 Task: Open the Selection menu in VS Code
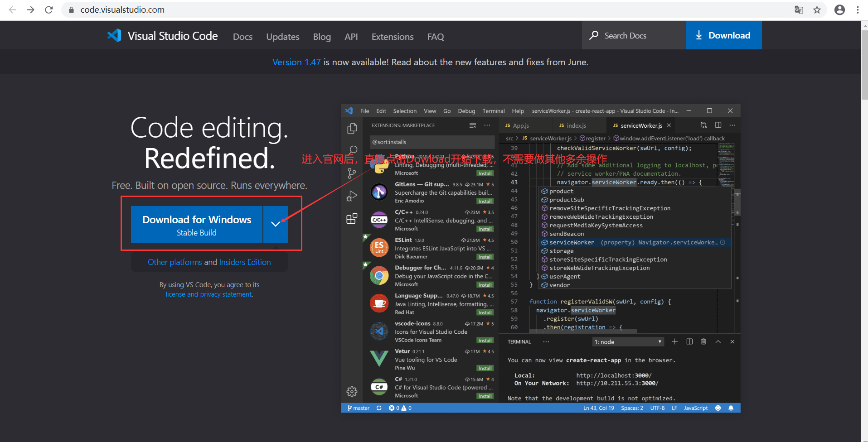(x=405, y=111)
